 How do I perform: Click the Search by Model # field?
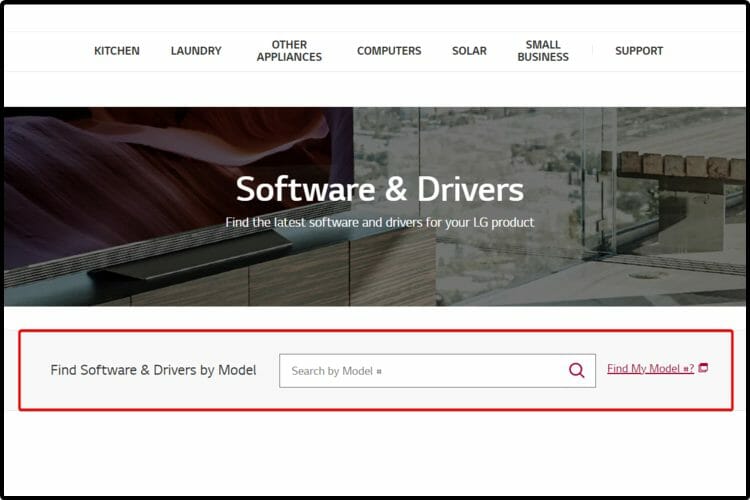click(437, 371)
